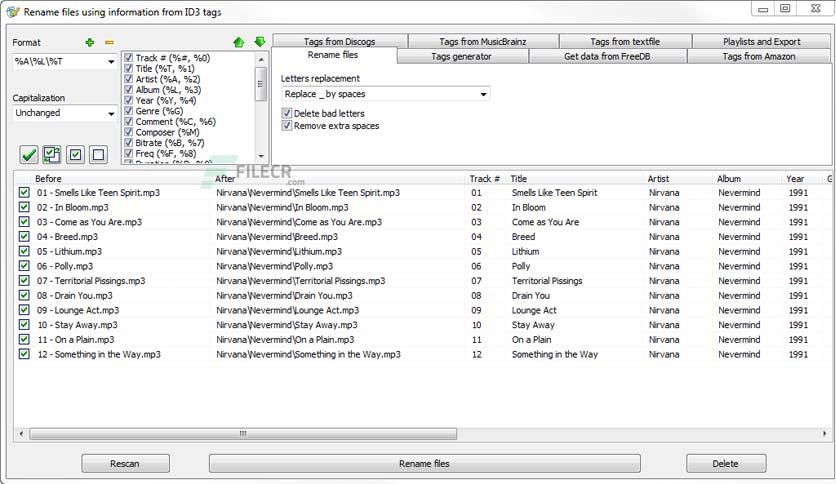The height and width of the screenshot is (484, 836).
Task: Open the Tags from Amazon tab
Action: click(759, 56)
